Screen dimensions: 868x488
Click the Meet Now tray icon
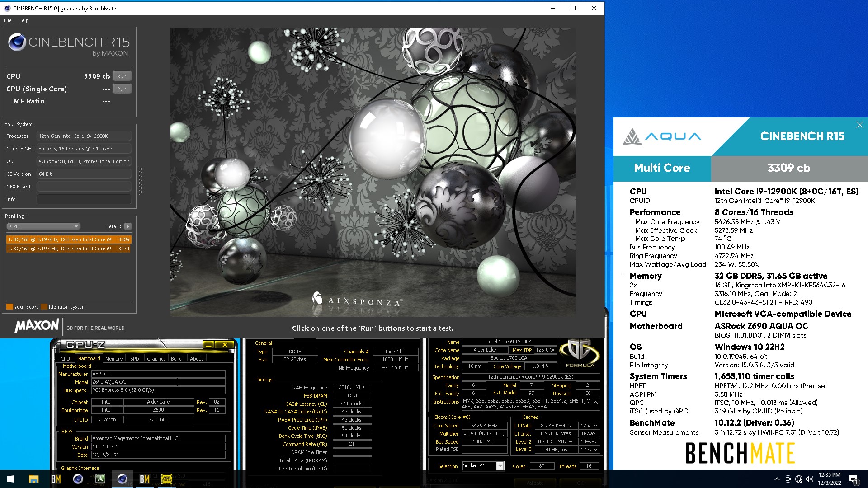coord(788,479)
